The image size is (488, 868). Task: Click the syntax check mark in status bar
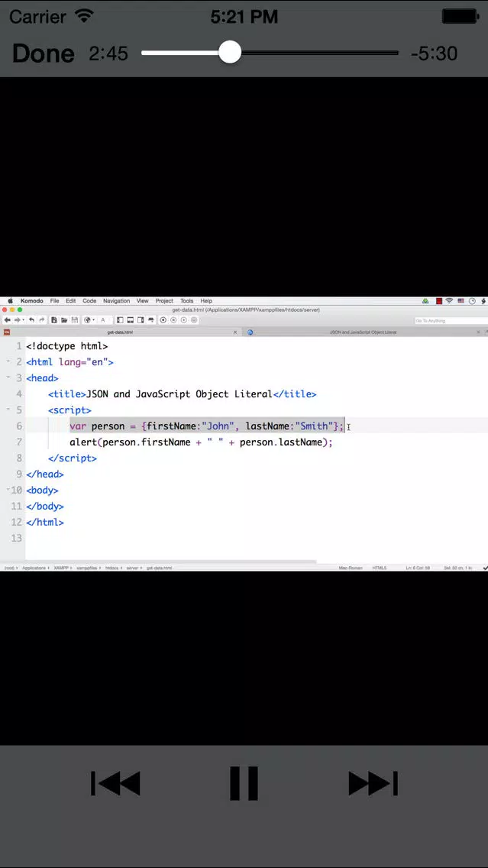(485, 568)
